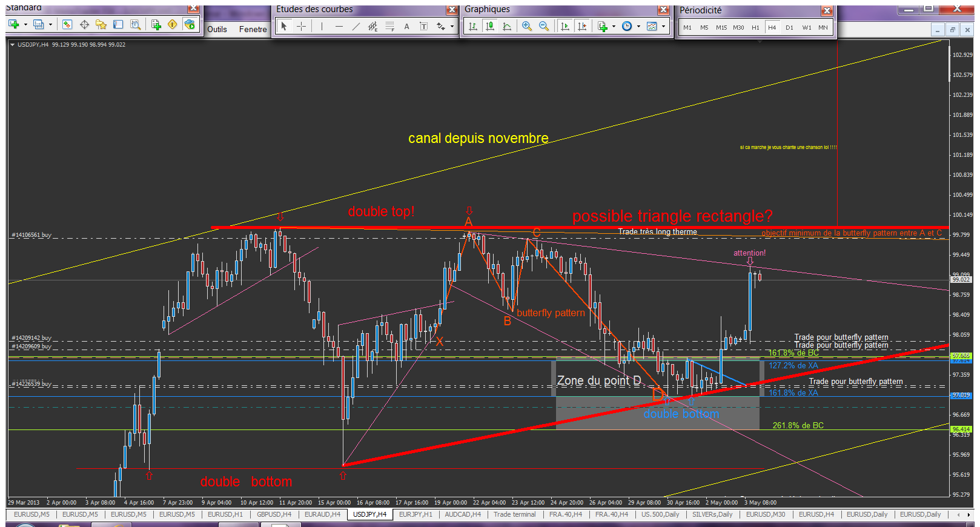Click the Periods clock icon
The image size is (980, 527).
[x=627, y=26]
